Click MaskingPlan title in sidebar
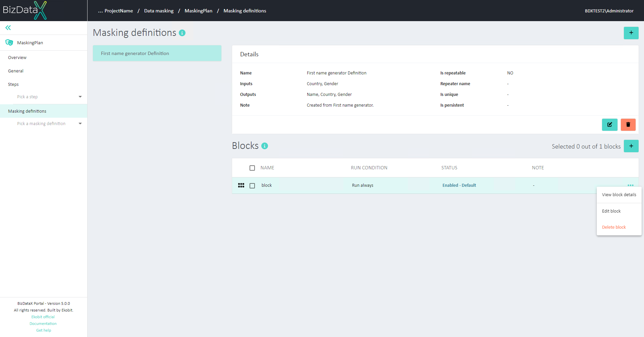The image size is (644, 337). pos(30,43)
